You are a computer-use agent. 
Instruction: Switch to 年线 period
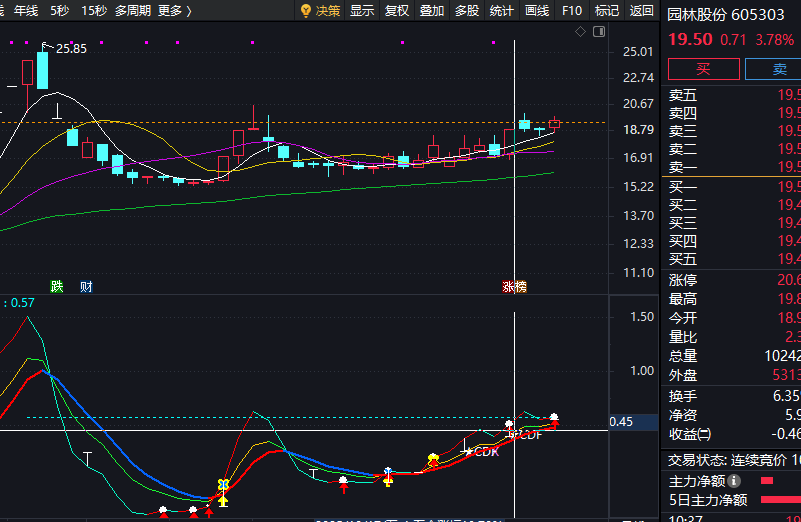click(26, 10)
